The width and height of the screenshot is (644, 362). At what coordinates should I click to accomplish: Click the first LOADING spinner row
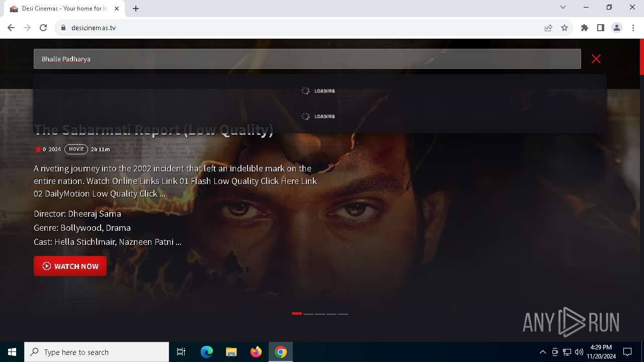(318, 91)
